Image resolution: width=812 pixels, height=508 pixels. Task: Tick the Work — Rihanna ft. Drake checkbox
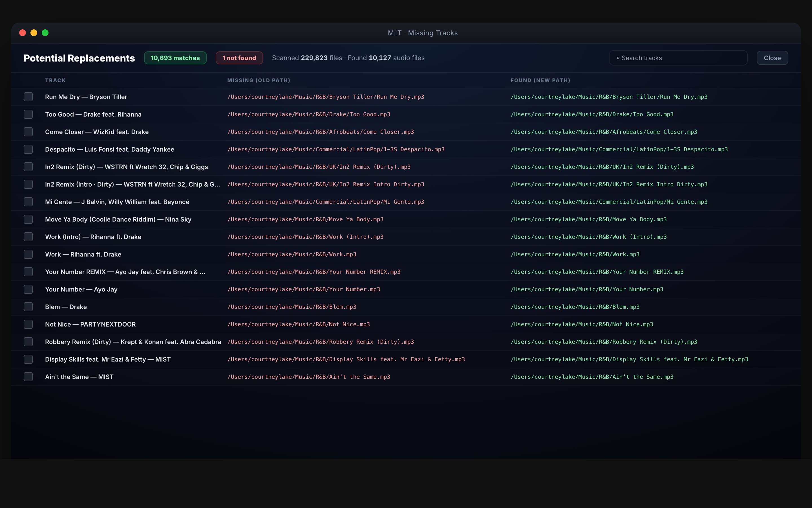click(28, 254)
